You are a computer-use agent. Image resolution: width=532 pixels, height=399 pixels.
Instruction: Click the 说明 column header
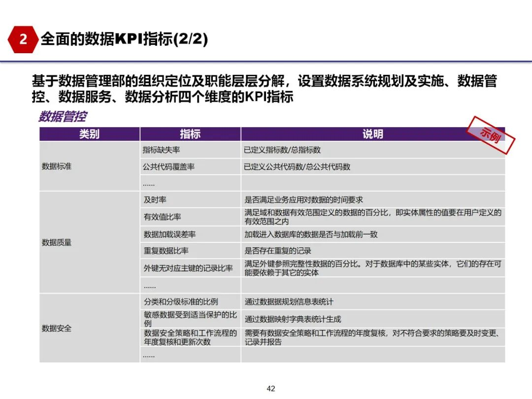pyautogui.click(x=373, y=134)
